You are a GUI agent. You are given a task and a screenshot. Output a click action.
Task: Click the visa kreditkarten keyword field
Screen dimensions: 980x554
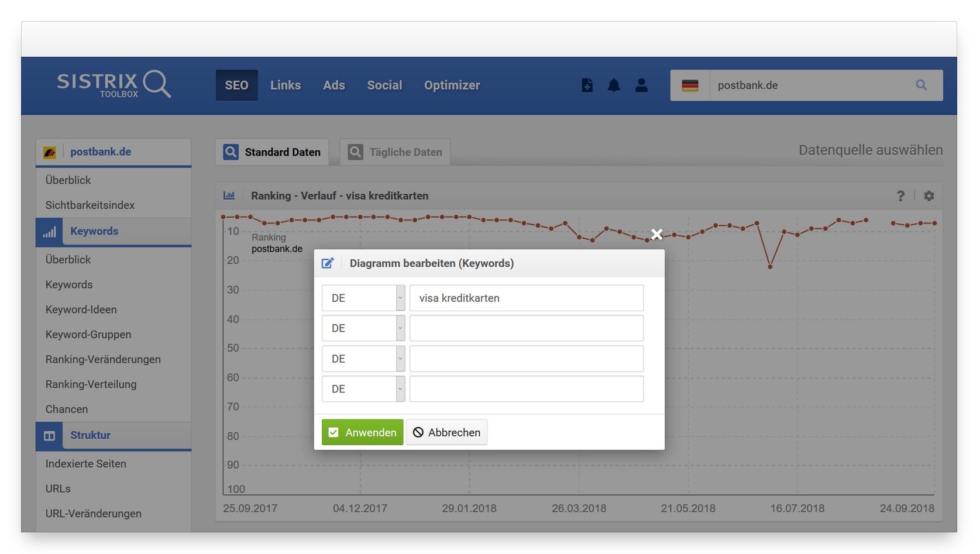(527, 298)
